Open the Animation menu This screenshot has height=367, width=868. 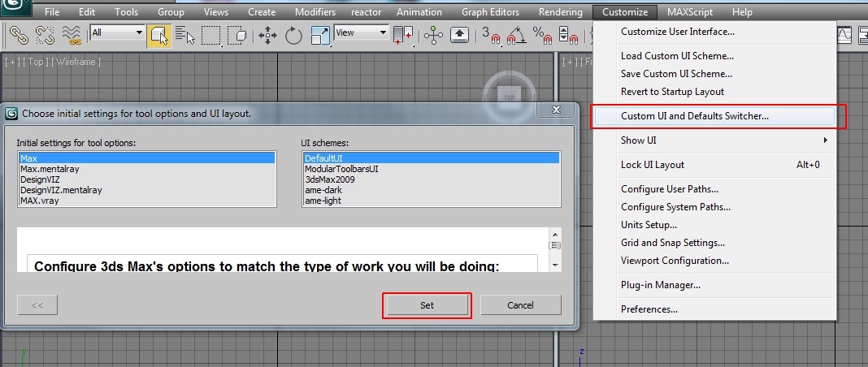(x=419, y=11)
